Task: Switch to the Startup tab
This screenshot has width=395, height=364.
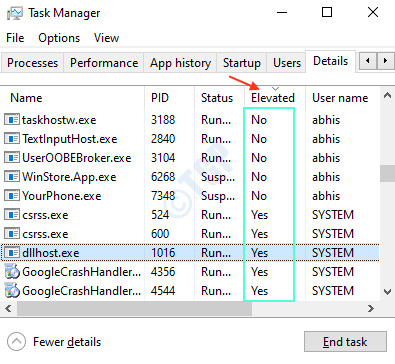Action: pos(242,63)
